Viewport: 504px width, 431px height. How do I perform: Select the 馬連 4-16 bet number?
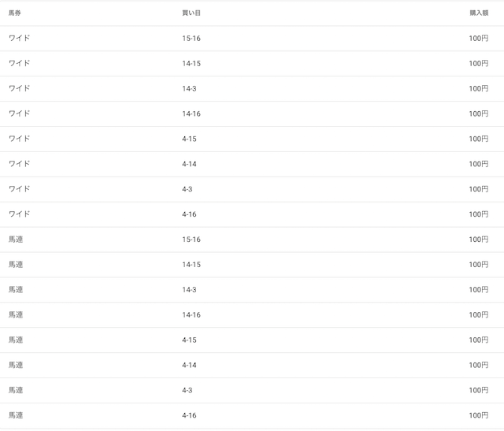pyautogui.click(x=189, y=415)
